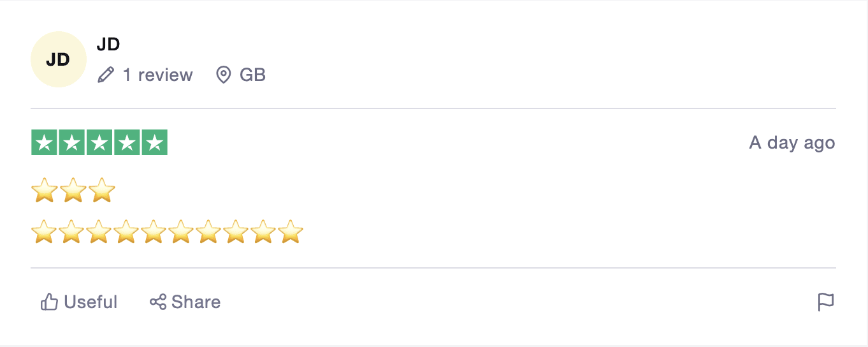Click the GB country label
The width and height of the screenshot is (868, 347).
coord(252,75)
